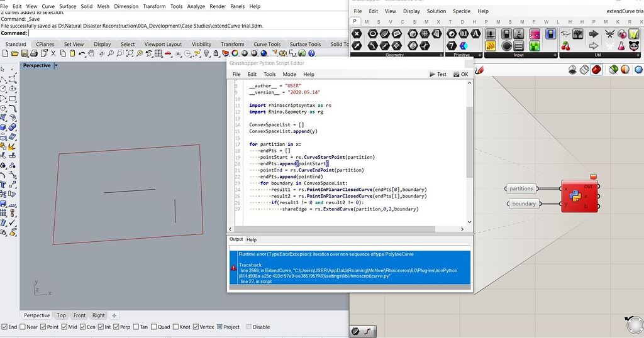Switch to the Curve Tools toolbar tab
The height and width of the screenshot is (338, 644).
(x=267, y=45)
